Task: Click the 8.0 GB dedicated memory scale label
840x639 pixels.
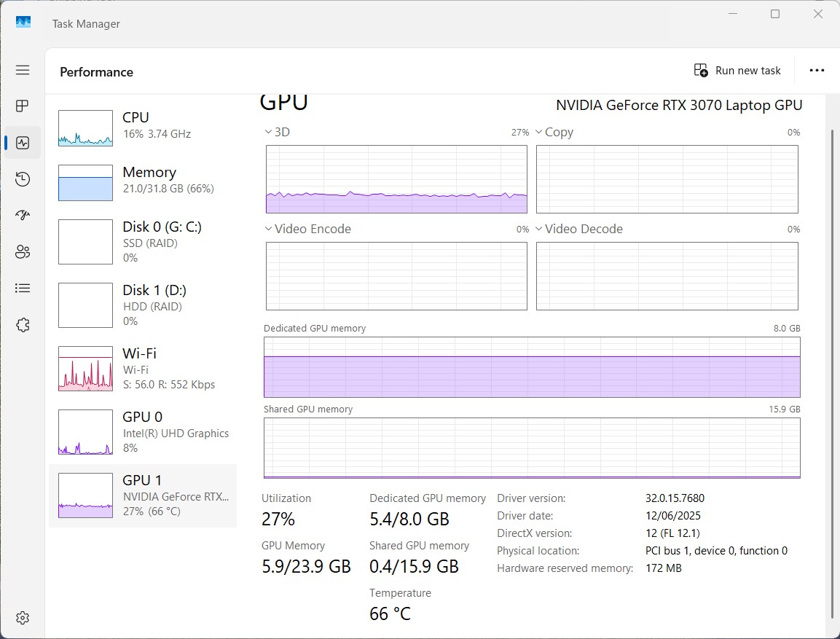Action: pos(786,329)
